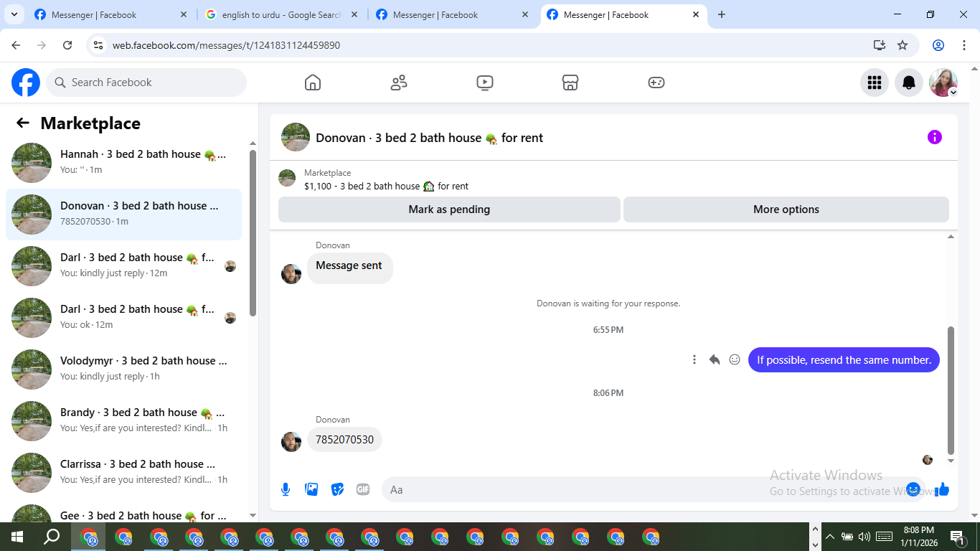Open the Chrome profile icon
This screenshot has height=551, width=980.
938,45
